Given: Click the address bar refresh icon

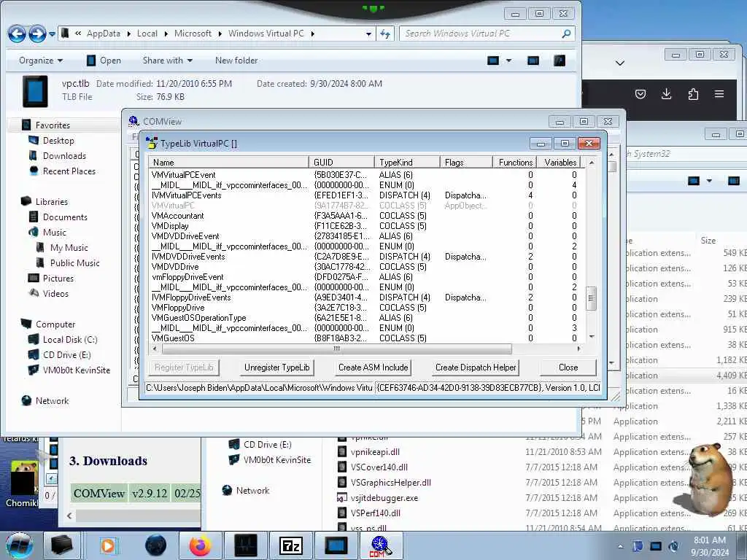Looking at the screenshot, I should coord(385,34).
